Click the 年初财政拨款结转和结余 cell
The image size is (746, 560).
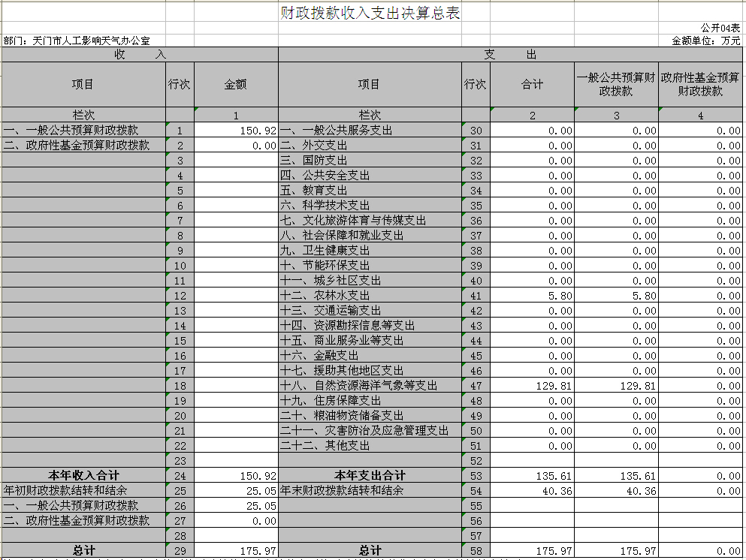(x=83, y=491)
